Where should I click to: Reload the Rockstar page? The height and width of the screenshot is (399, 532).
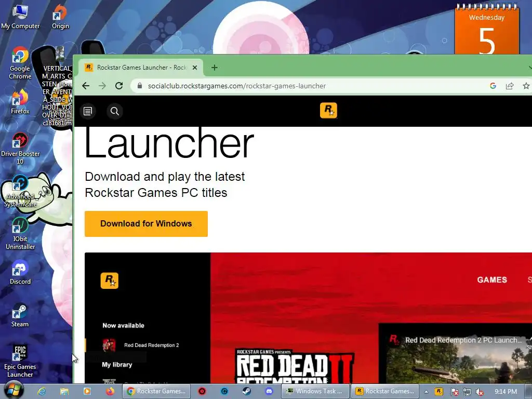click(119, 86)
